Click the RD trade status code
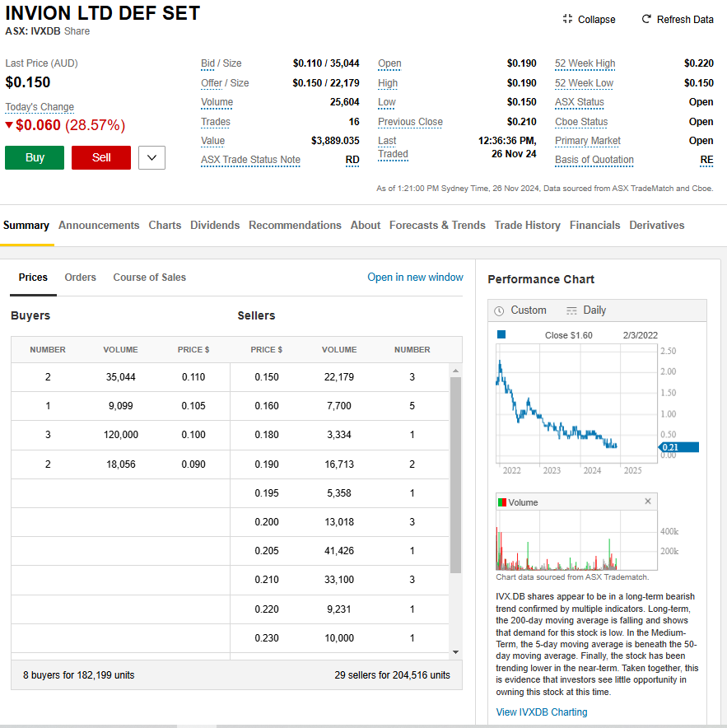The height and width of the screenshot is (728, 727). (x=352, y=160)
